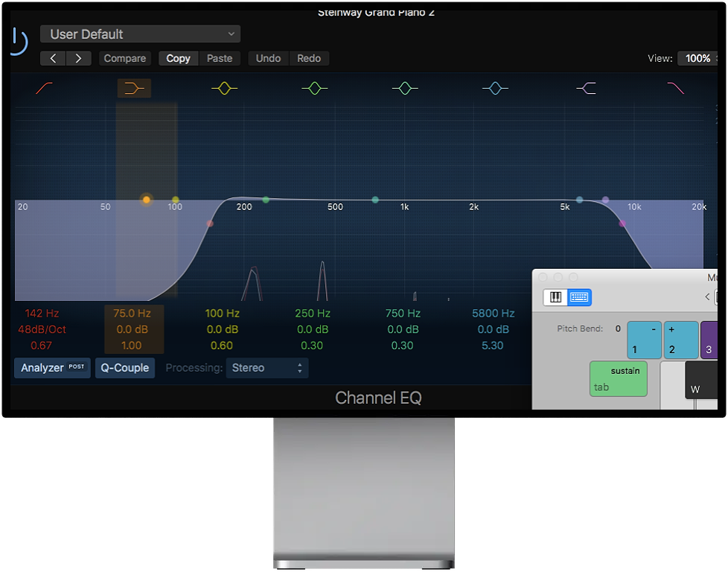Click the 48dB/Oct slope value

coord(42,330)
